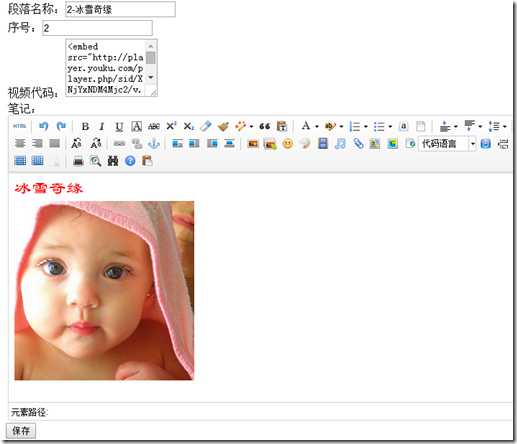This screenshot has width=517, height=444.
Task: Select the format painter brush
Action: pyautogui.click(x=223, y=126)
